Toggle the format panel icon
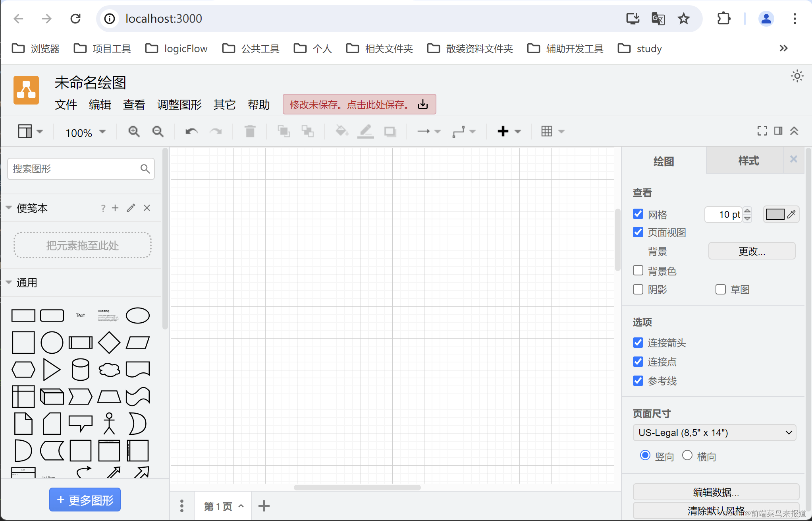 click(778, 131)
